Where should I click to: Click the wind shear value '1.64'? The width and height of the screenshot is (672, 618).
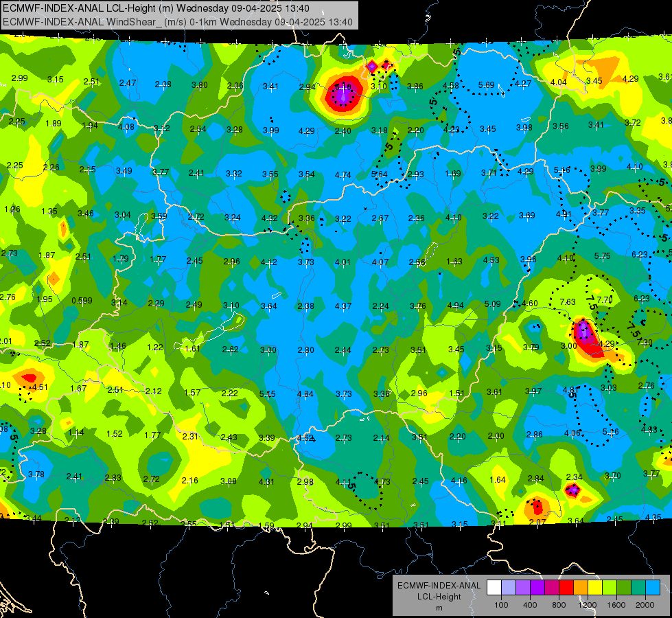click(x=498, y=479)
